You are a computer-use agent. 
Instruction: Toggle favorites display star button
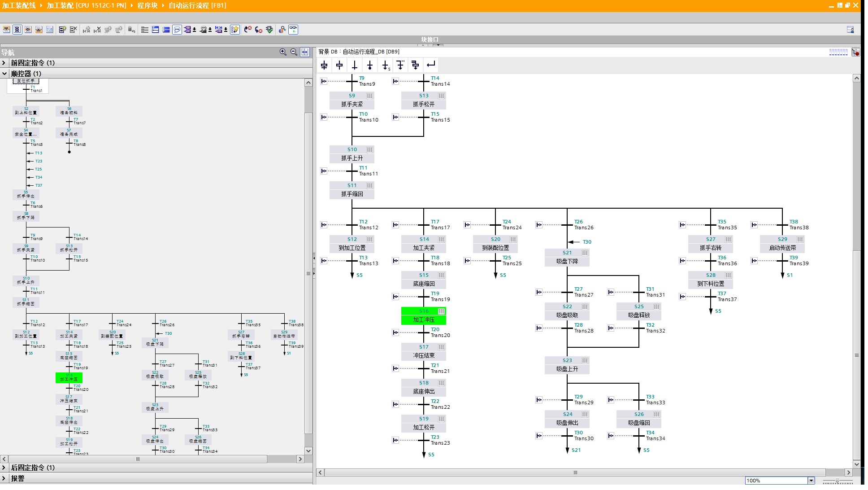tap(234, 30)
